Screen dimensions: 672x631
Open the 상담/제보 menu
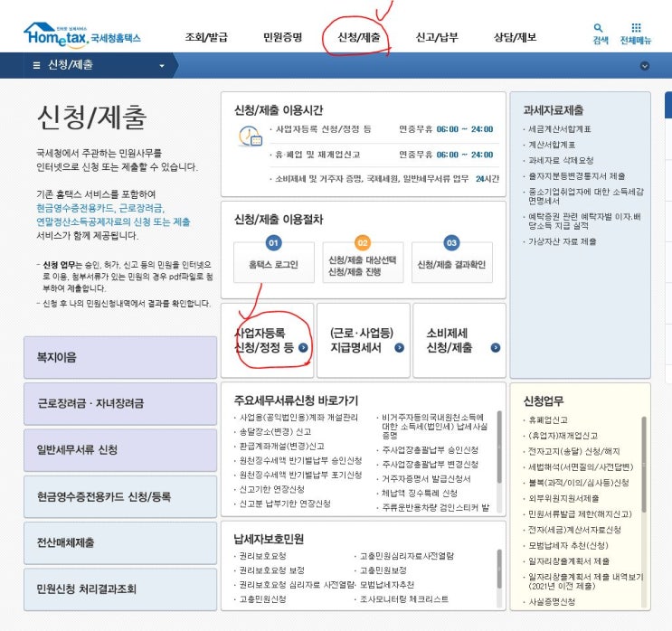(515, 37)
